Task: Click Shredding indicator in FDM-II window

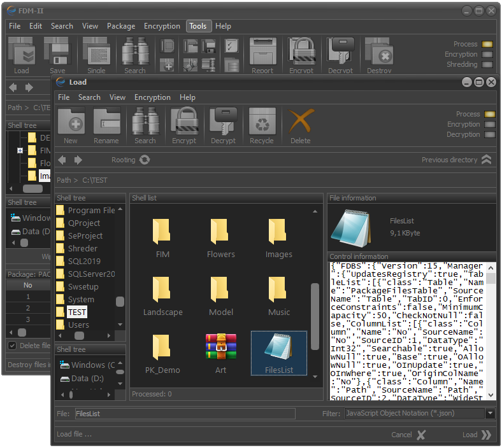Action: point(487,65)
